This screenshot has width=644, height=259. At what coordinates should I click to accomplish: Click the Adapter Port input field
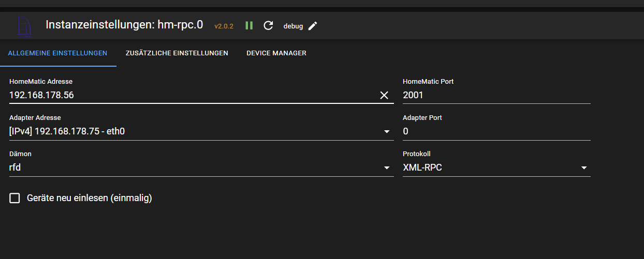coord(496,131)
